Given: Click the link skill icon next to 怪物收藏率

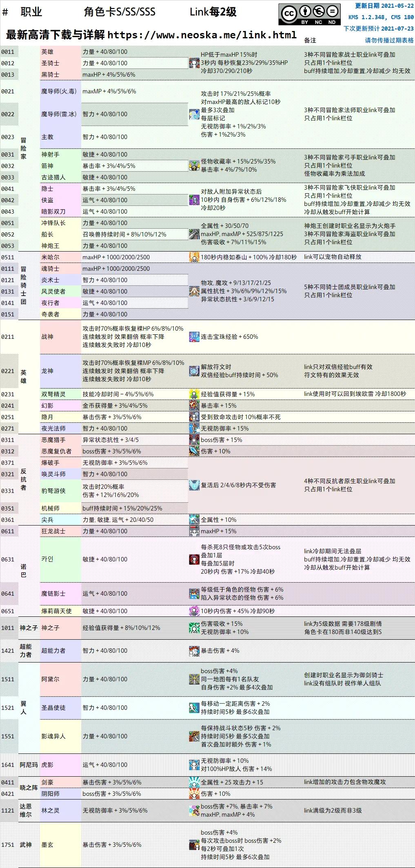Looking at the screenshot, I should 194,166.
